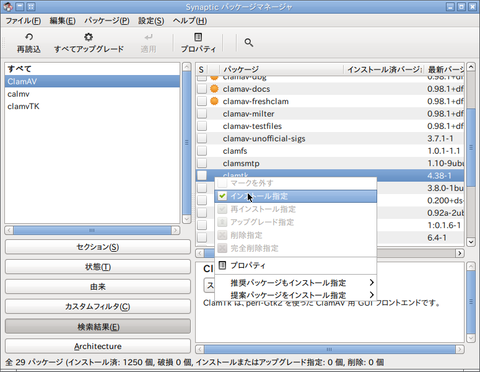Click the 状態(T) filter button
The image size is (480, 372).
98,267
